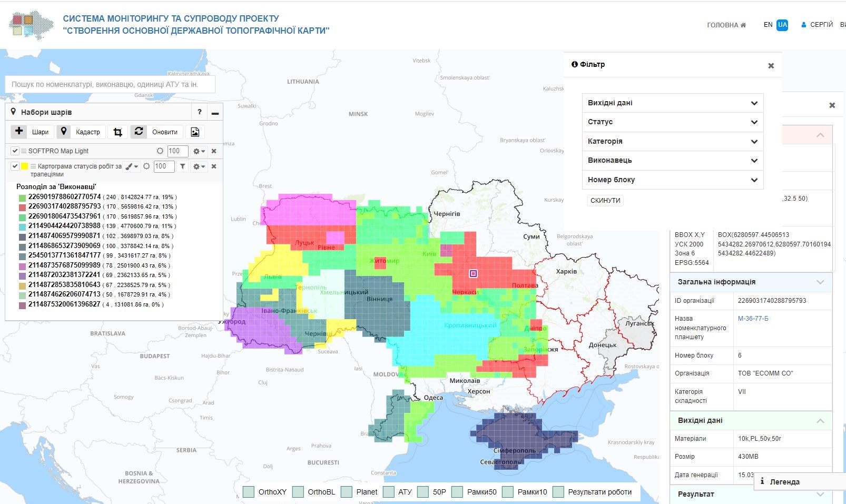Expand the Номер блоку filter section
Image resolution: width=846 pixels, height=504 pixels.
coord(673,180)
